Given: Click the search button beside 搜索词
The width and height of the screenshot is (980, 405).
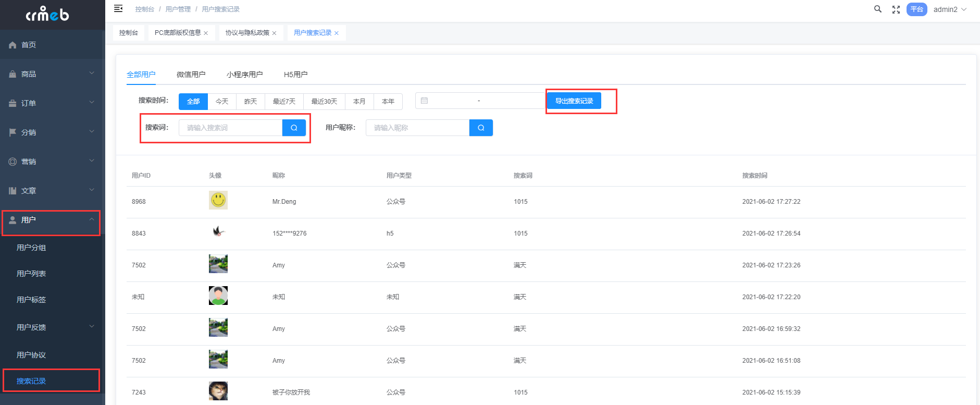Looking at the screenshot, I should pyautogui.click(x=294, y=128).
